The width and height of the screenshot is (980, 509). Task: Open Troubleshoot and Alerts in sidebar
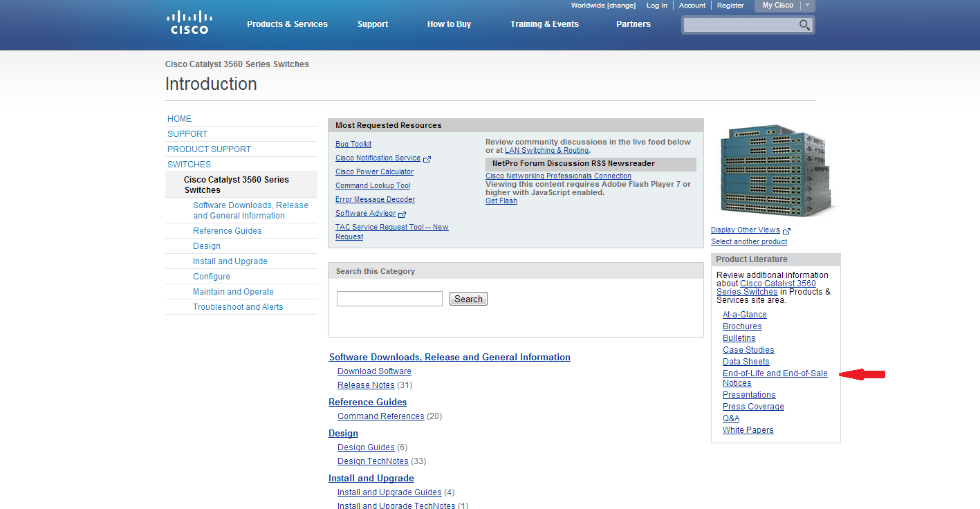pyautogui.click(x=238, y=307)
